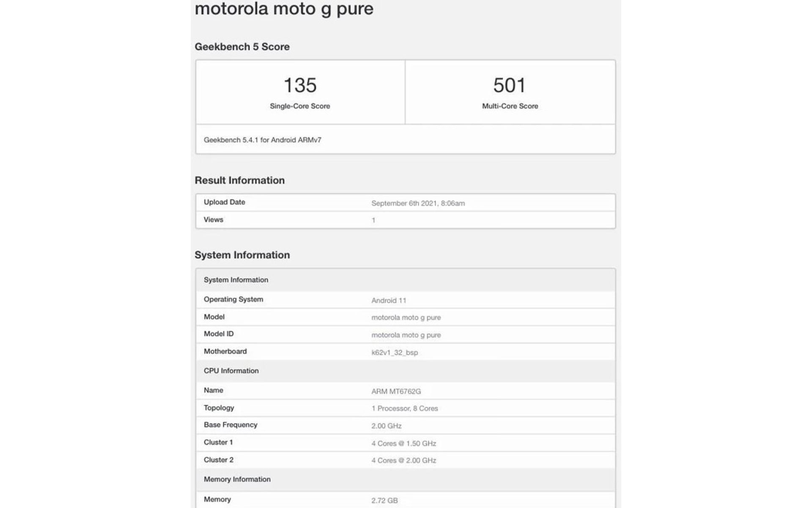Click the System Information section heading
The width and height of the screenshot is (812, 508).
pos(242,255)
